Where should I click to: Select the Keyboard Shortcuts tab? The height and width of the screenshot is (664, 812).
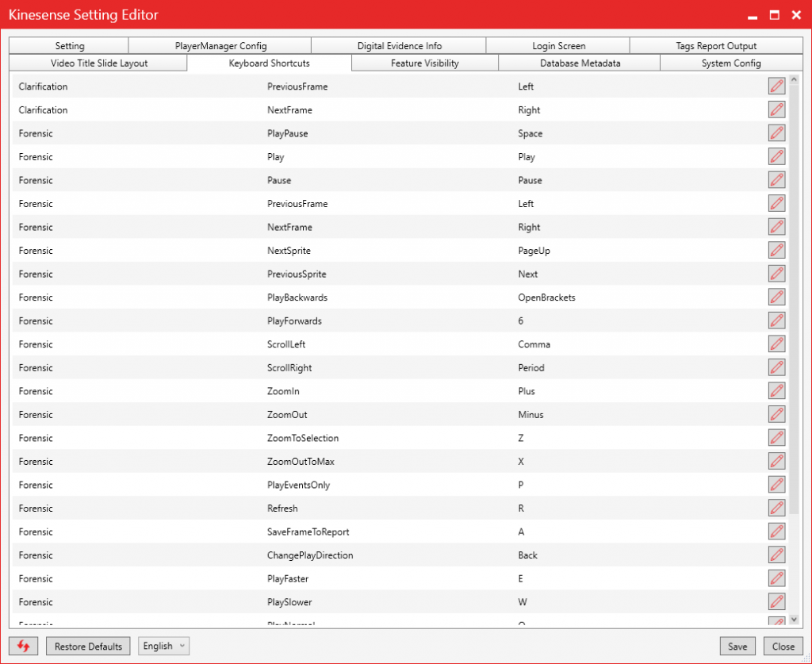[x=270, y=63]
